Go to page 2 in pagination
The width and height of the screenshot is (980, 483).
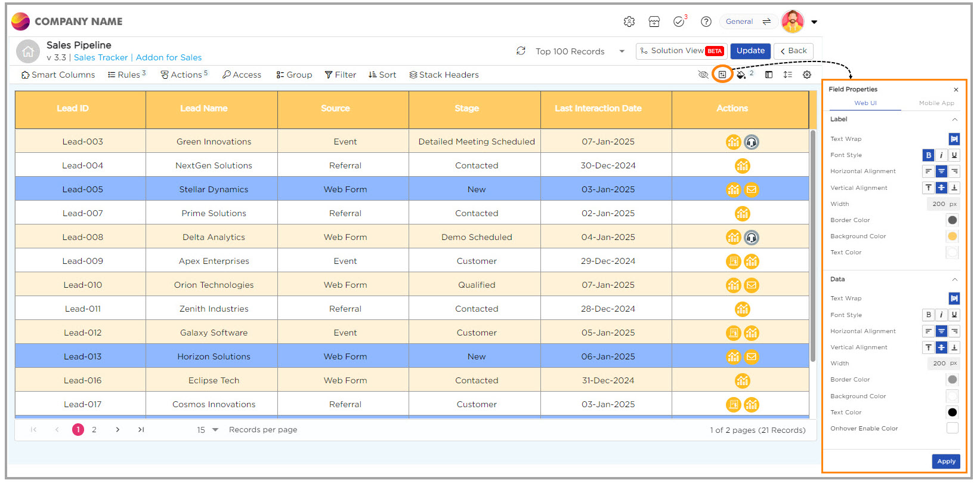coord(94,430)
